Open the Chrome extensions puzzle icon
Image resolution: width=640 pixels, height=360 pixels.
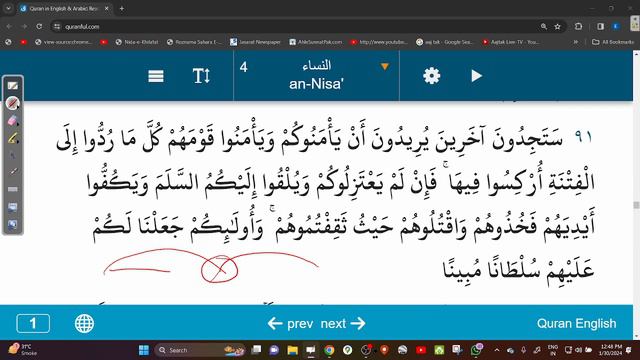578,27
